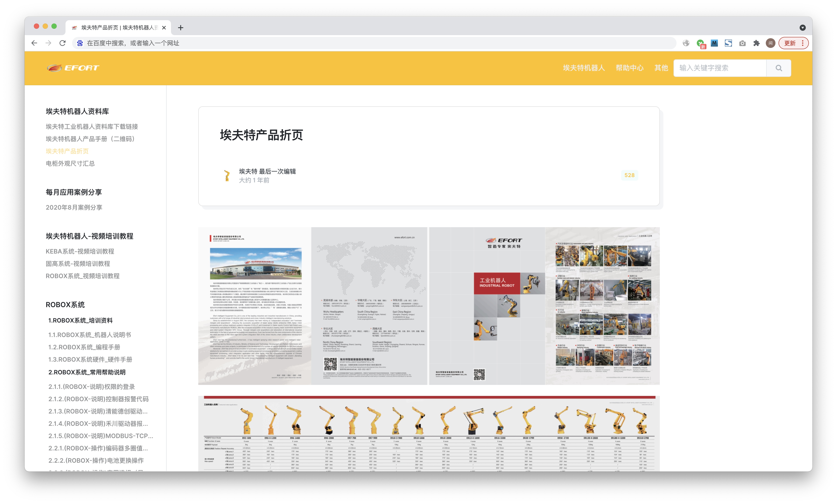
Task: Click the round profile avatar icon
Action: click(770, 43)
